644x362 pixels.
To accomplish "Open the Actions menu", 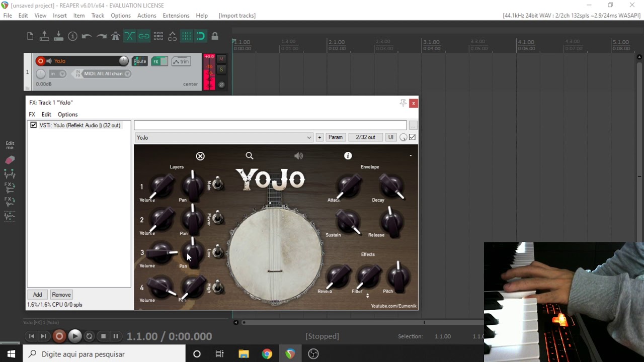I will pyautogui.click(x=146, y=16).
